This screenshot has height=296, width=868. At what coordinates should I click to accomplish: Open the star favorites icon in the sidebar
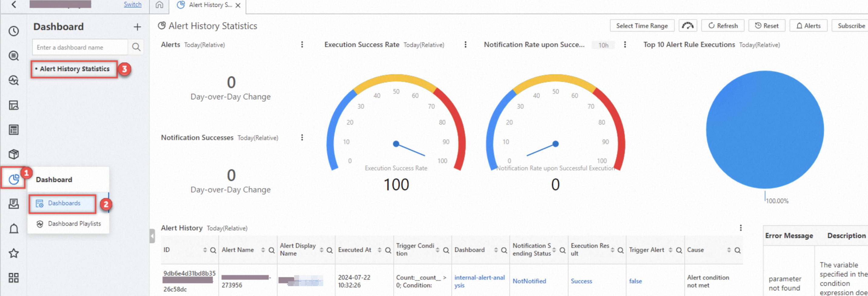pyautogui.click(x=14, y=253)
